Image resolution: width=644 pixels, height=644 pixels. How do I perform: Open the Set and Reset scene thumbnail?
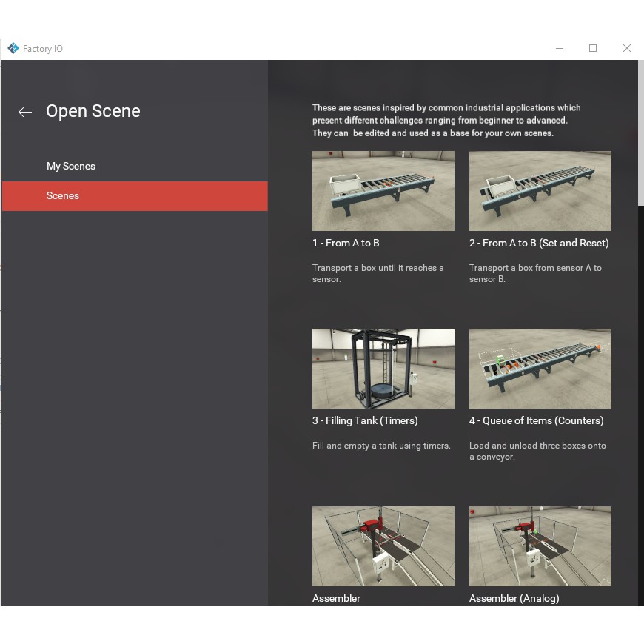click(x=540, y=191)
